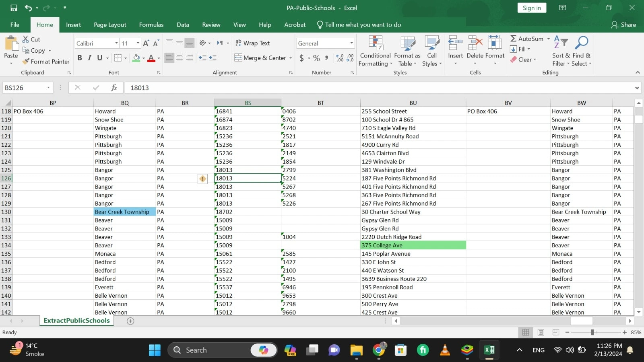Switch to the Formulas tab
The height and width of the screenshot is (362, 644).
click(151, 25)
